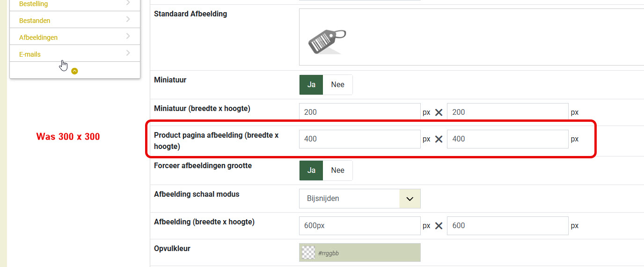Viewport: 644px width, 267px height.
Task: Open the Bestanden sidebar link
Action: click(x=35, y=21)
